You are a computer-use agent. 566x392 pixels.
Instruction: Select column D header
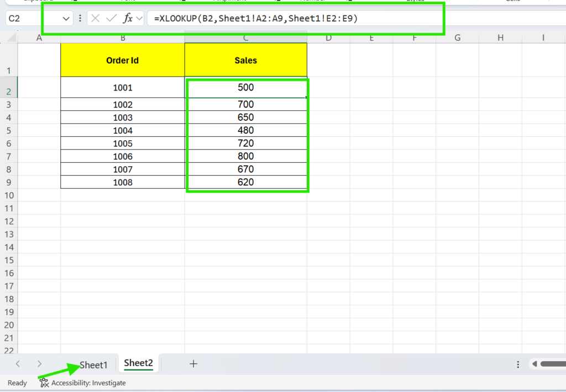coord(328,38)
